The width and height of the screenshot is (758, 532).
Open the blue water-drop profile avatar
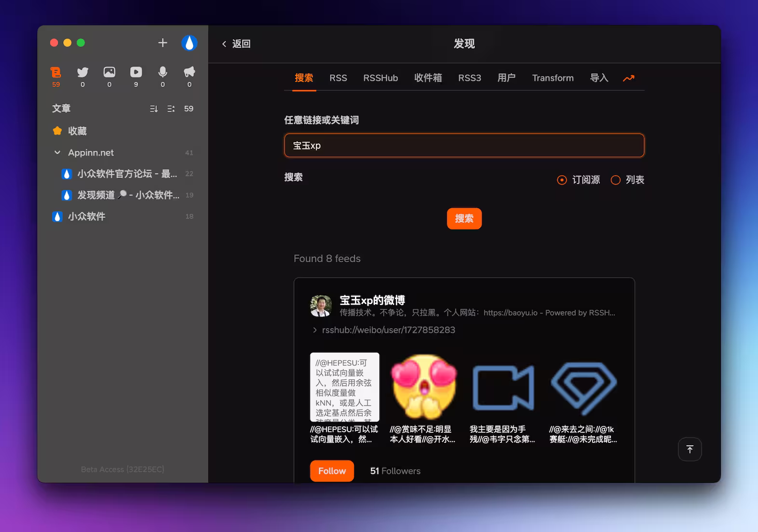click(189, 43)
